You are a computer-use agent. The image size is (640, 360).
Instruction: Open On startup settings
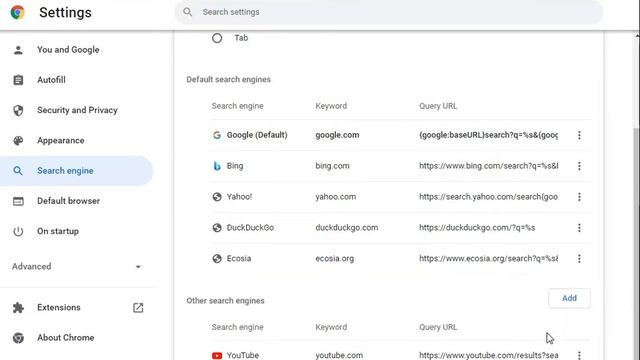58,231
